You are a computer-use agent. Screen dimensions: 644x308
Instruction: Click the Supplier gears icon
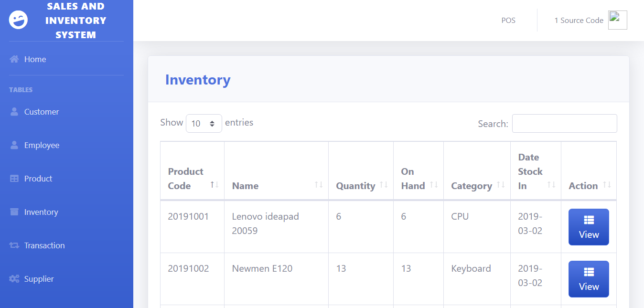pos(14,279)
